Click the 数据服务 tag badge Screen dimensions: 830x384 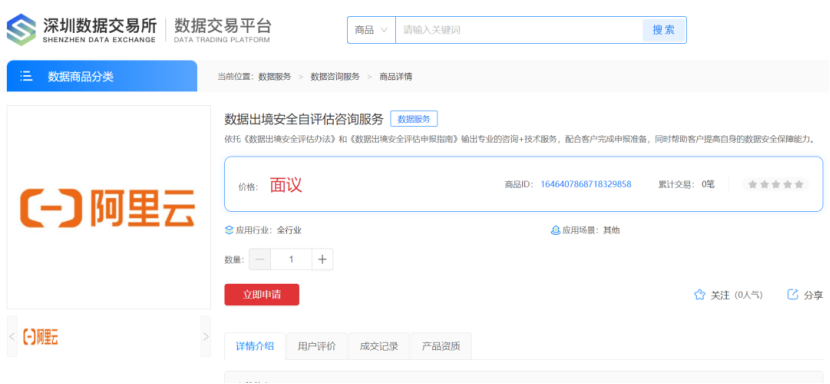(x=414, y=119)
